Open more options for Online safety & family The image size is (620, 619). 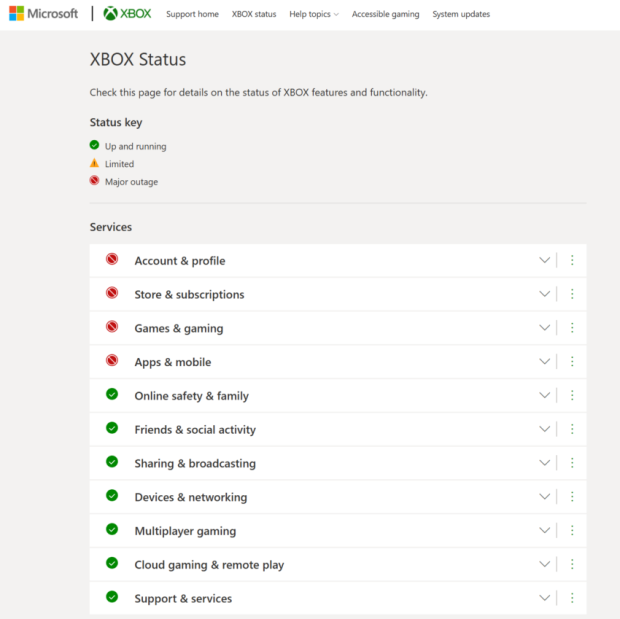coord(572,395)
